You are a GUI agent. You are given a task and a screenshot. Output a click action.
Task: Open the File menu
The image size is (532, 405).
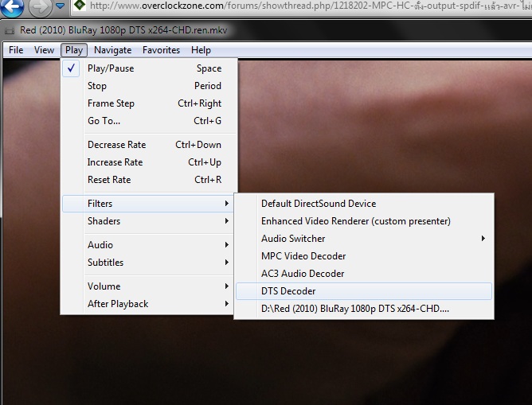tap(16, 50)
